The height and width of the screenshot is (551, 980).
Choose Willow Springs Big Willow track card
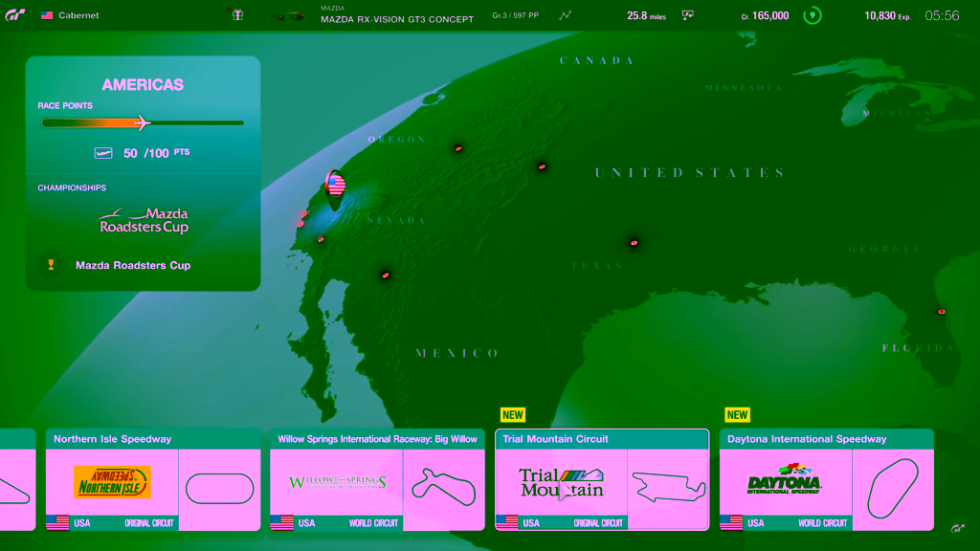pos(377,479)
